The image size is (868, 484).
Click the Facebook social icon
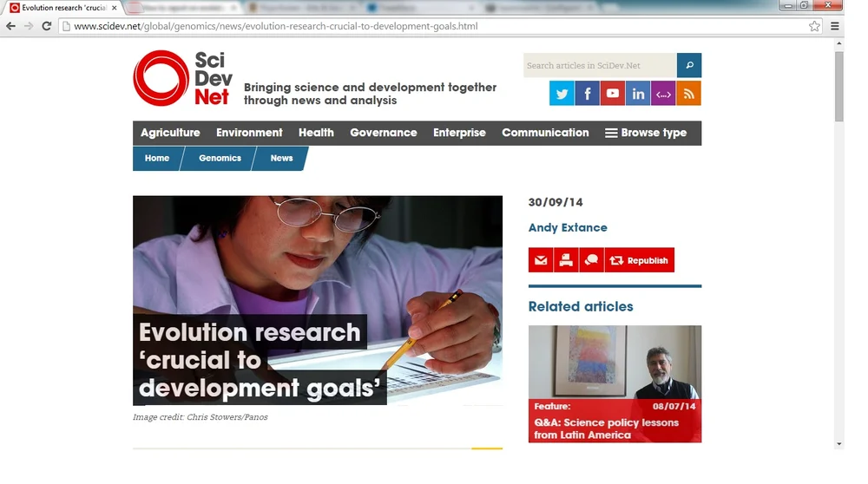click(x=587, y=93)
